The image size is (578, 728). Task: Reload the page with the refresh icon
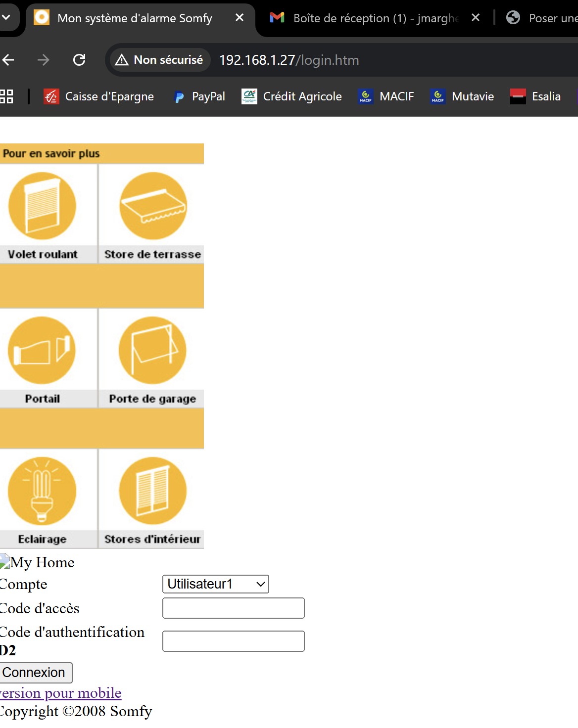(79, 60)
